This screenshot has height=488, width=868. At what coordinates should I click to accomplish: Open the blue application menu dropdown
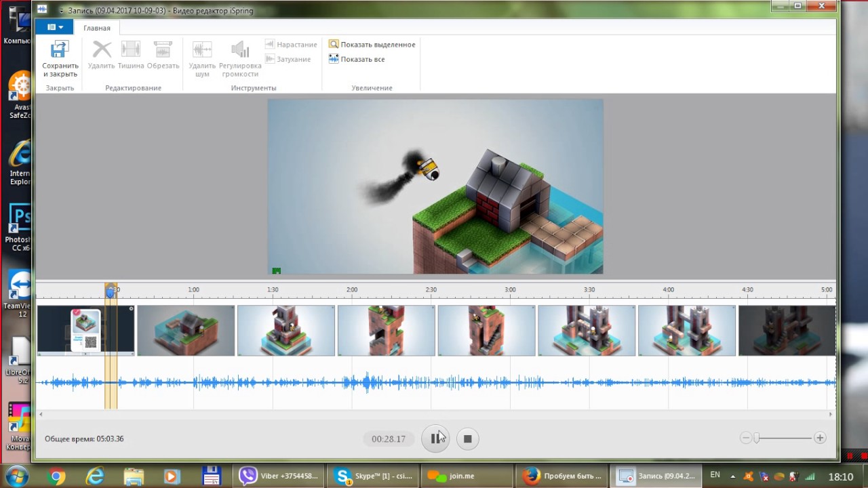(x=54, y=28)
